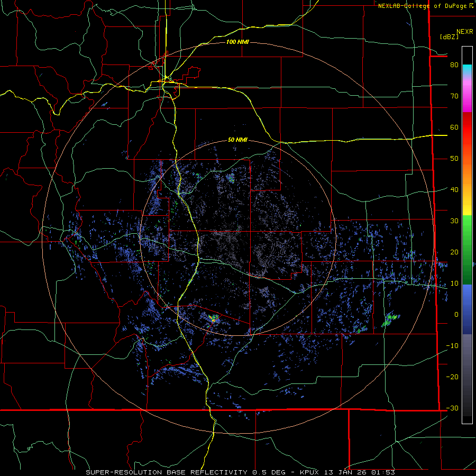Click the 20 dBZ scale value
This screenshot has width=476, height=476.
[454, 252]
